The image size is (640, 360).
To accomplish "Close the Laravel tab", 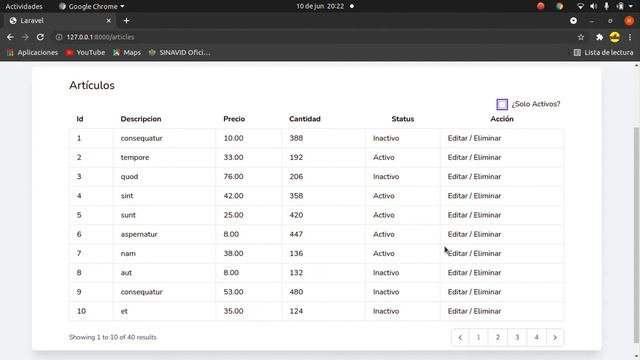I will [109, 21].
